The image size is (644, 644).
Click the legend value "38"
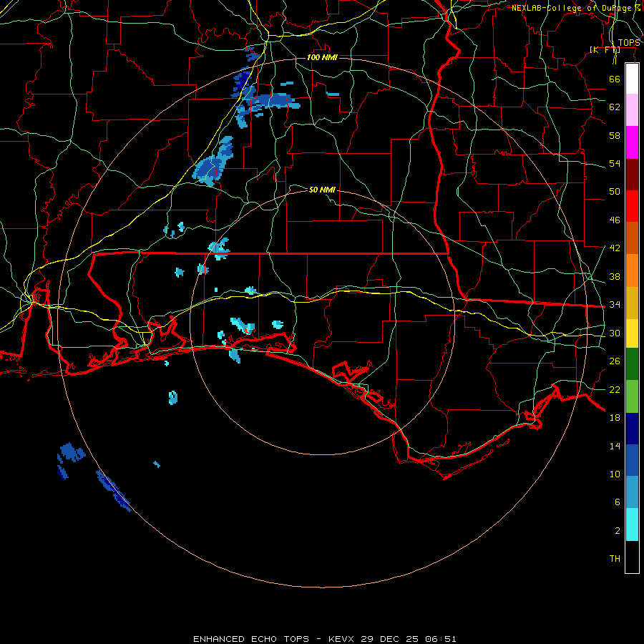point(615,276)
